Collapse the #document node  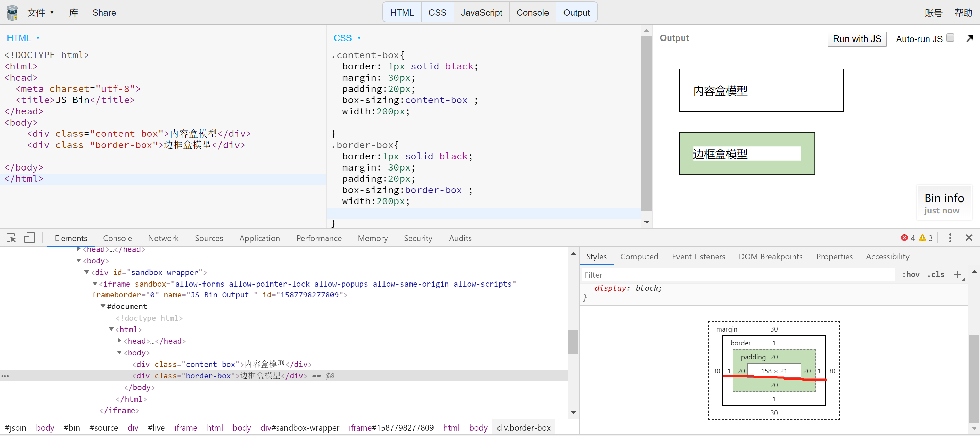click(x=103, y=306)
